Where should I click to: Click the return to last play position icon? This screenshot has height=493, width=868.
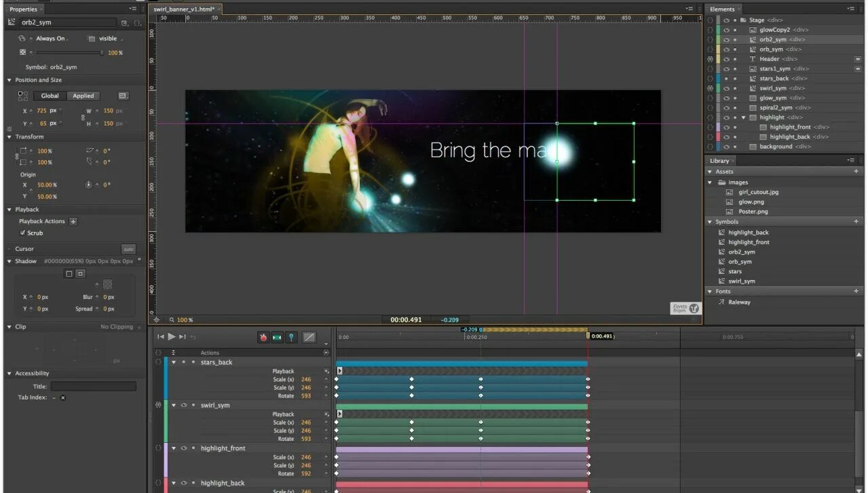point(193,336)
